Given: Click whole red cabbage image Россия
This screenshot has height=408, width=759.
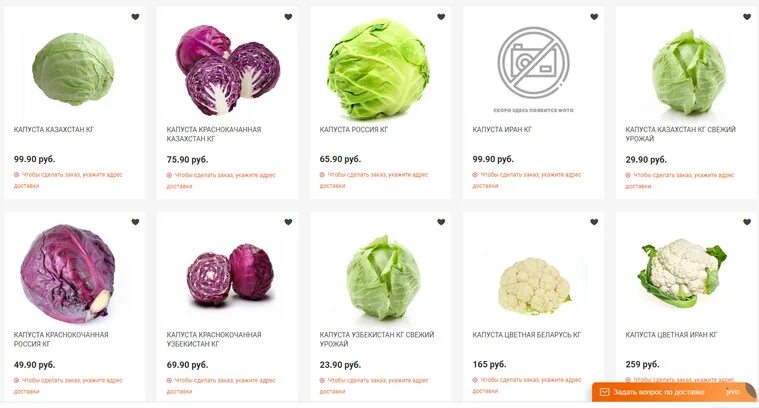Looking at the screenshot, I should point(67,272).
